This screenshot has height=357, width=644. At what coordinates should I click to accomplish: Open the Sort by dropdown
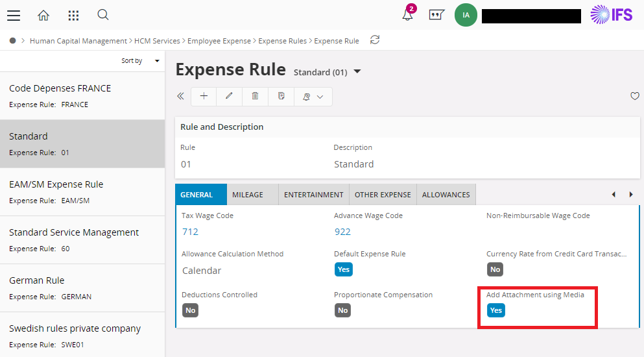[140, 60]
